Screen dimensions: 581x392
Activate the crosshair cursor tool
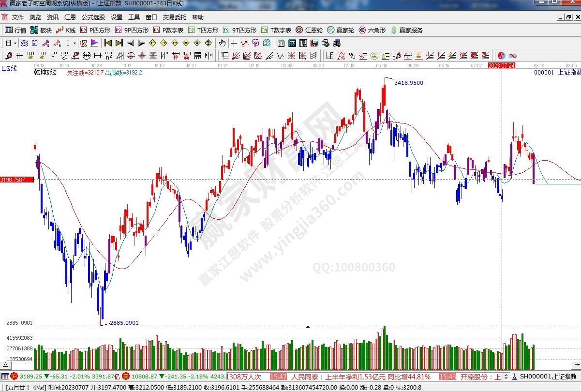pyautogui.click(x=234, y=43)
